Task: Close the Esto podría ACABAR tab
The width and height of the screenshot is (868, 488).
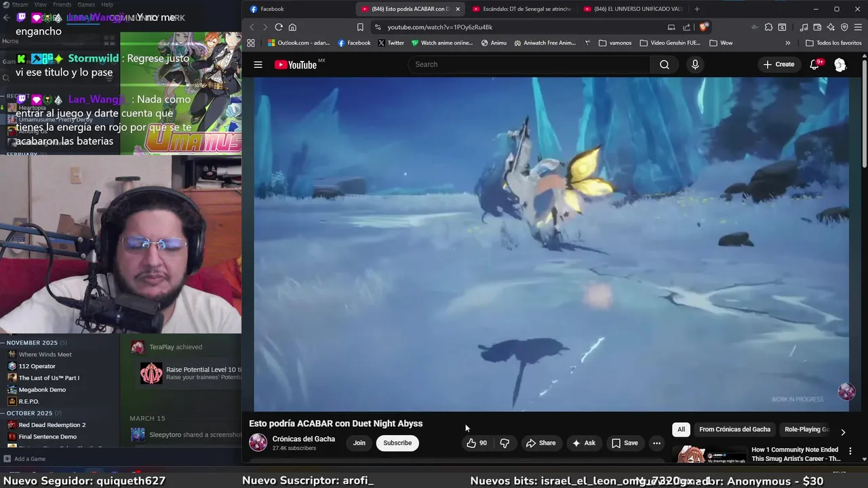Action: (x=458, y=9)
